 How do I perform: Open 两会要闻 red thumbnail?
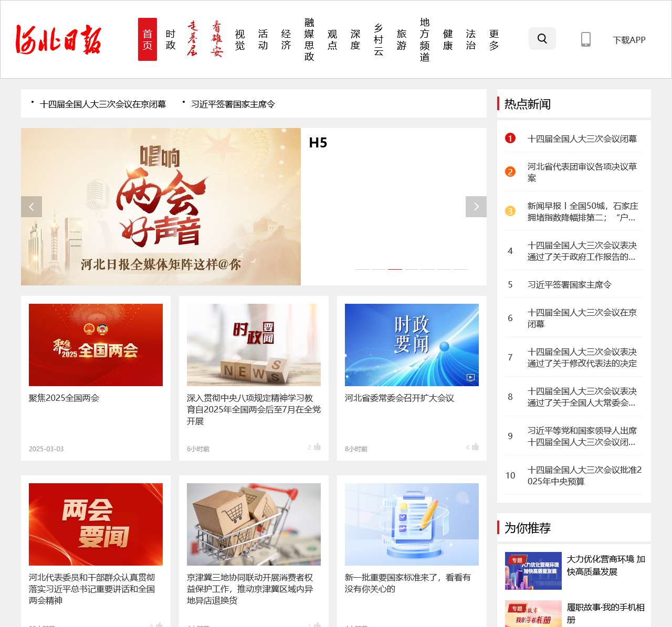point(96,524)
